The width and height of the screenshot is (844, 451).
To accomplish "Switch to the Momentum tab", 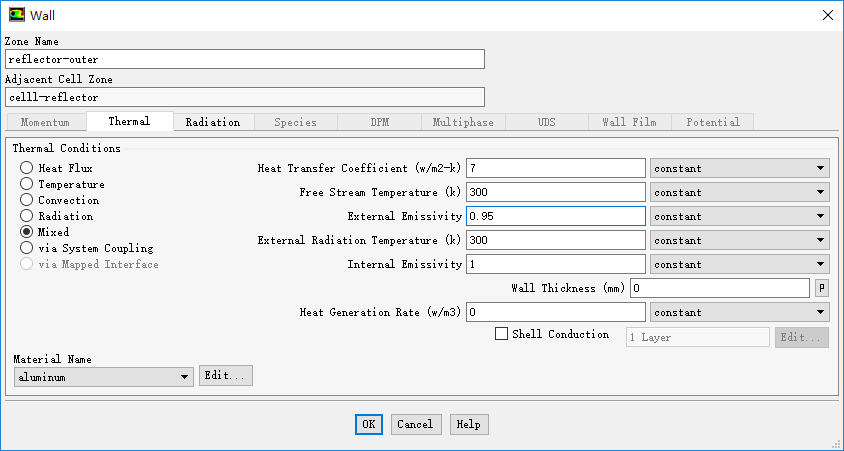I will (45, 122).
